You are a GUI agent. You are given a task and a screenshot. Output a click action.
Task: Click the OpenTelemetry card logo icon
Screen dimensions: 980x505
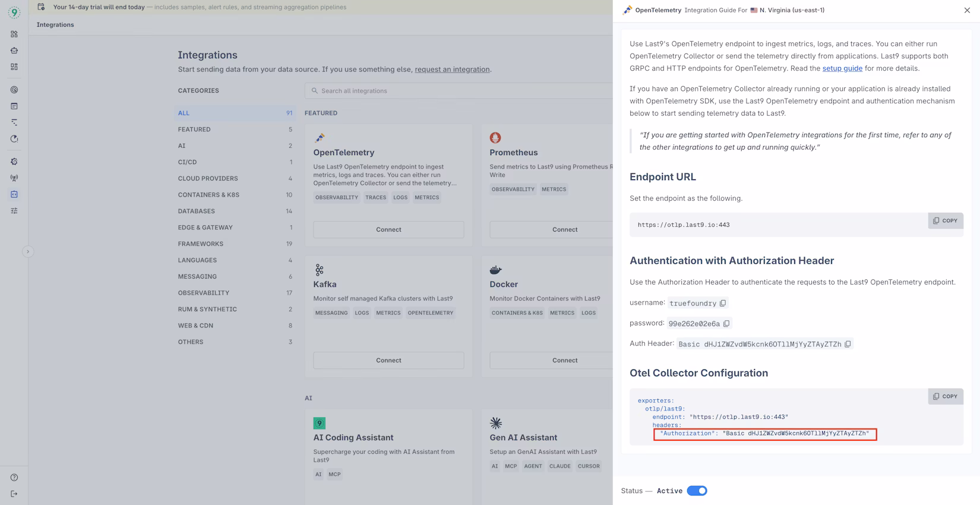(x=320, y=138)
